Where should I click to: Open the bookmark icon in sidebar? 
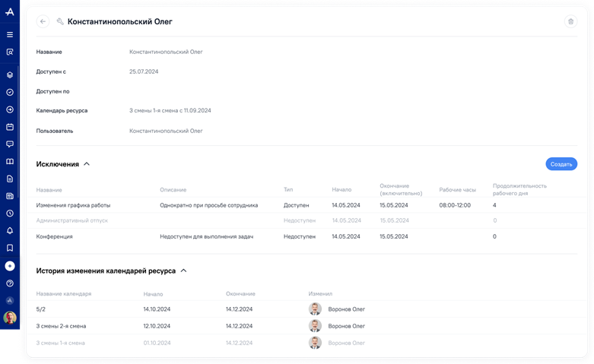(x=10, y=248)
